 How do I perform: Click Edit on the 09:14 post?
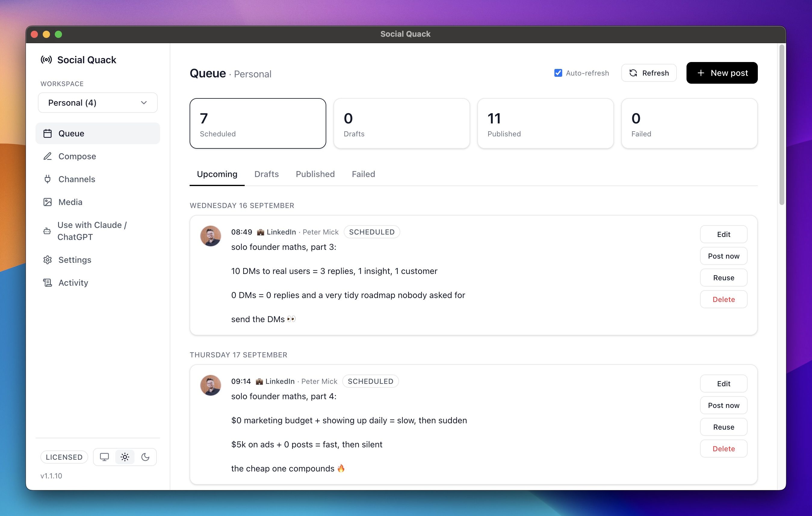pos(723,384)
